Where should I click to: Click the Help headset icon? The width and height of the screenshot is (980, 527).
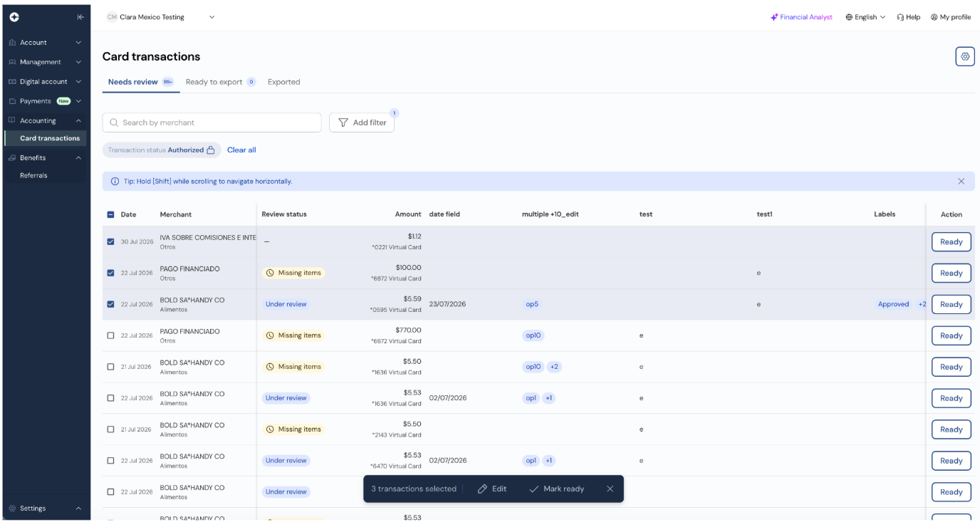[900, 17]
